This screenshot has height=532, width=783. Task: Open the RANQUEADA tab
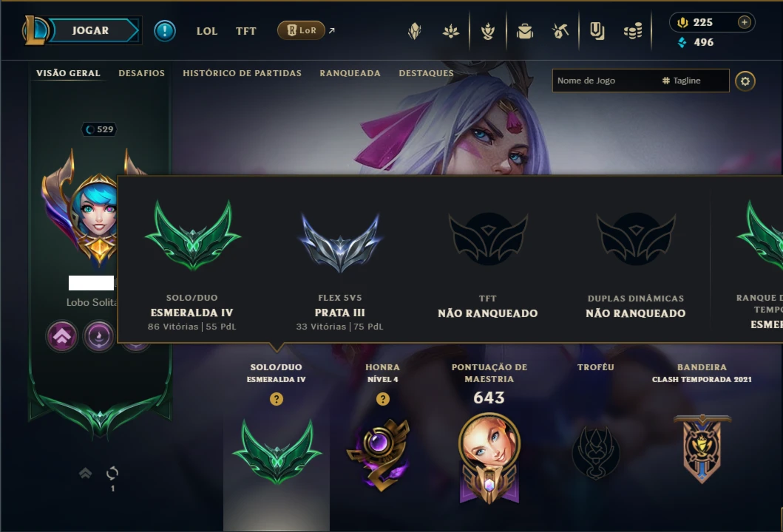(x=350, y=73)
